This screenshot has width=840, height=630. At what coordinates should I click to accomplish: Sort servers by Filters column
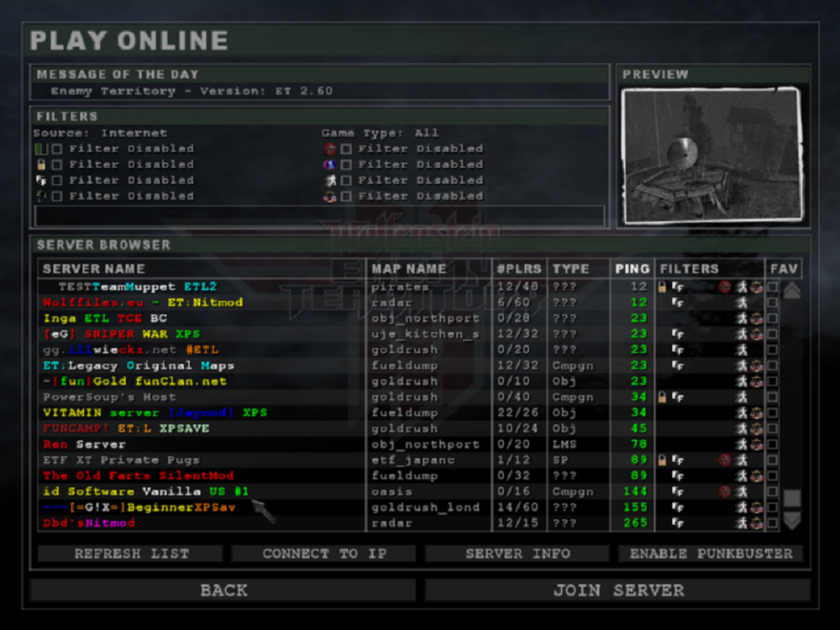(709, 269)
